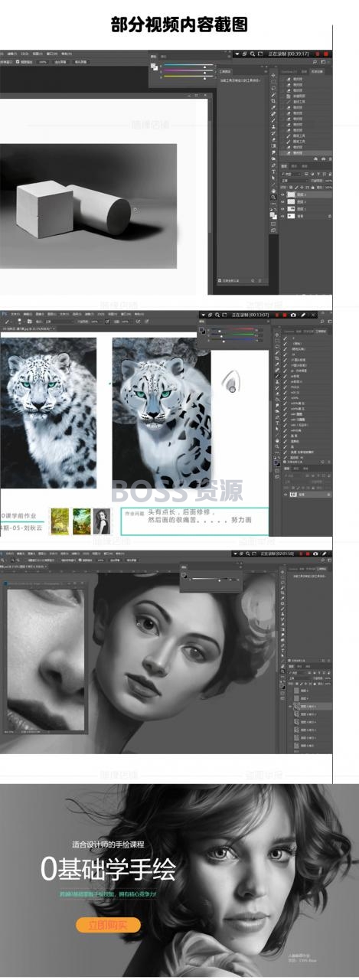The width and height of the screenshot is (359, 980).
Task: Switch to the 通道 tab in the top screenshot
Action: pyautogui.click(x=294, y=166)
